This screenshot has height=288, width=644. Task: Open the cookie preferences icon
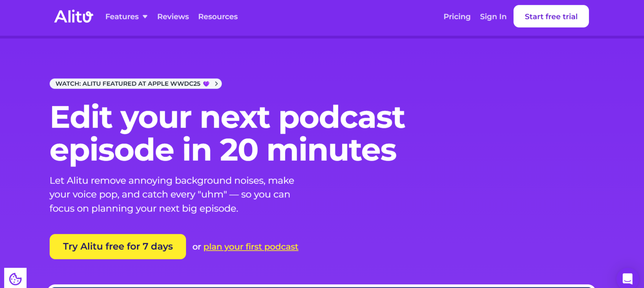(15, 278)
